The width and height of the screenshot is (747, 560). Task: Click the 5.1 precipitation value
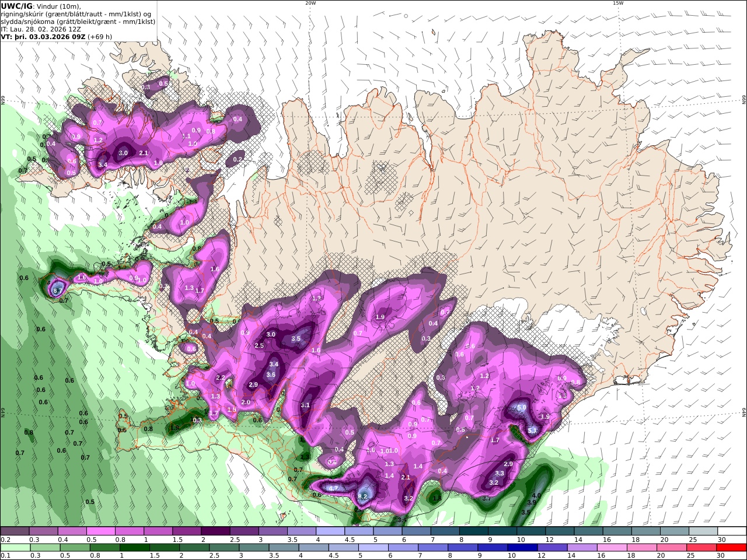point(532,430)
